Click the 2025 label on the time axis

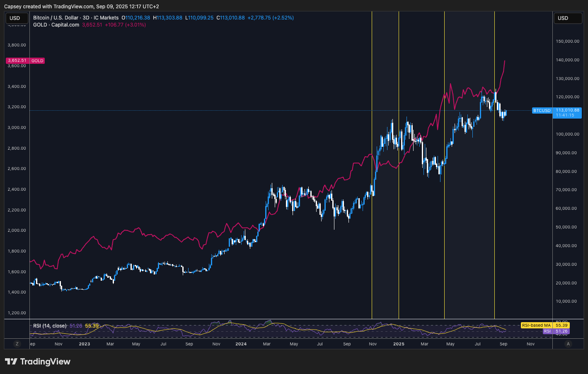[398, 344]
